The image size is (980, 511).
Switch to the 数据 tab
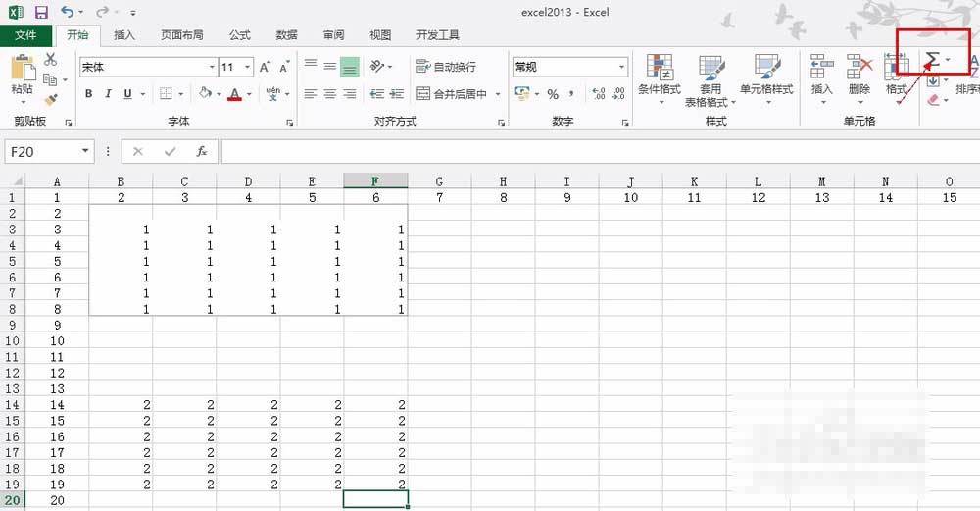[287, 35]
